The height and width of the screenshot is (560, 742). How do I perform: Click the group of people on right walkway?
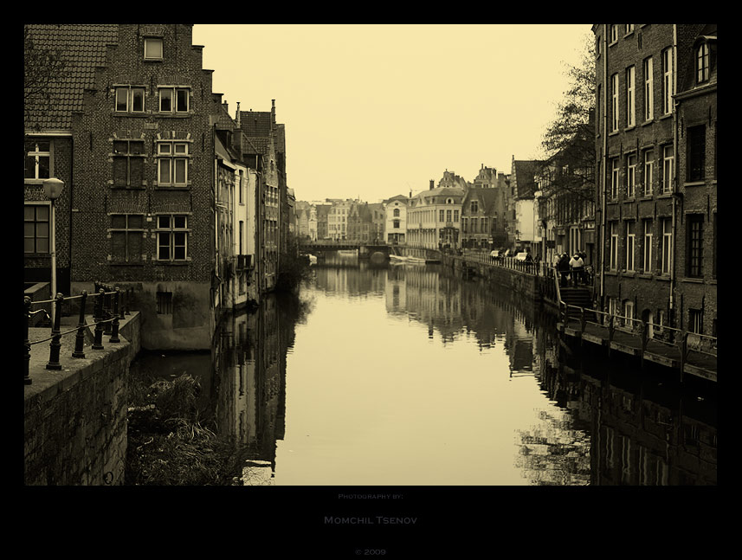pos(570,265)
